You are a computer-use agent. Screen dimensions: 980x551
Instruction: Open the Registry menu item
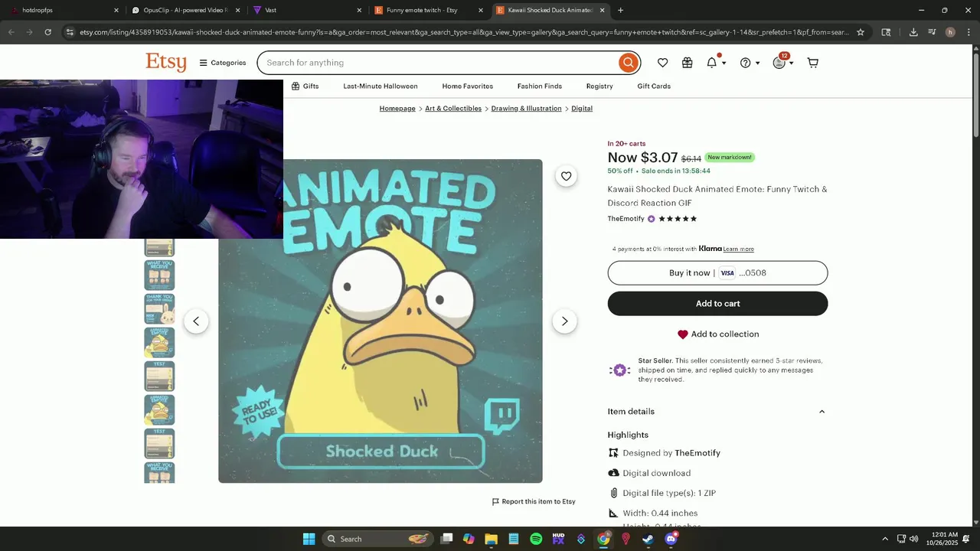pyautogui.click(x=599, y=86)
